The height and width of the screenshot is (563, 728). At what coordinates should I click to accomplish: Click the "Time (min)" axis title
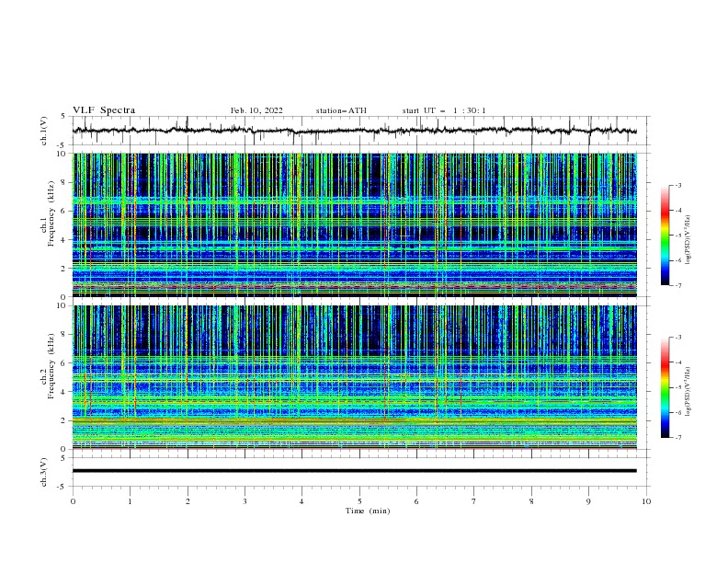(368, 511)
